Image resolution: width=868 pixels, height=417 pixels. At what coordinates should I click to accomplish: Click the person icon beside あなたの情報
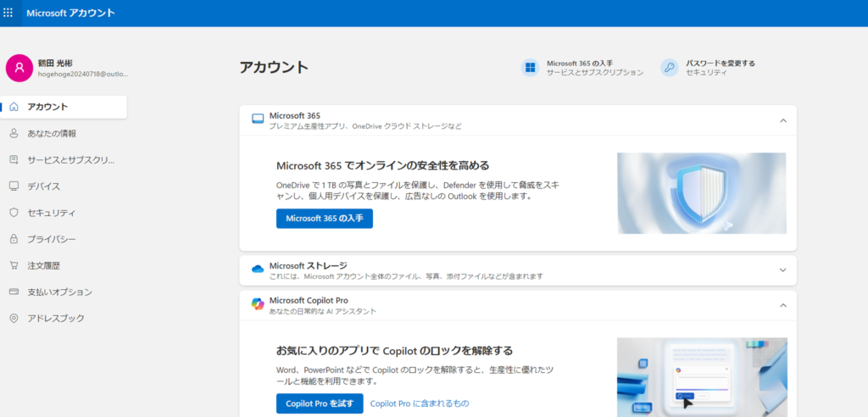click(14, 133)
